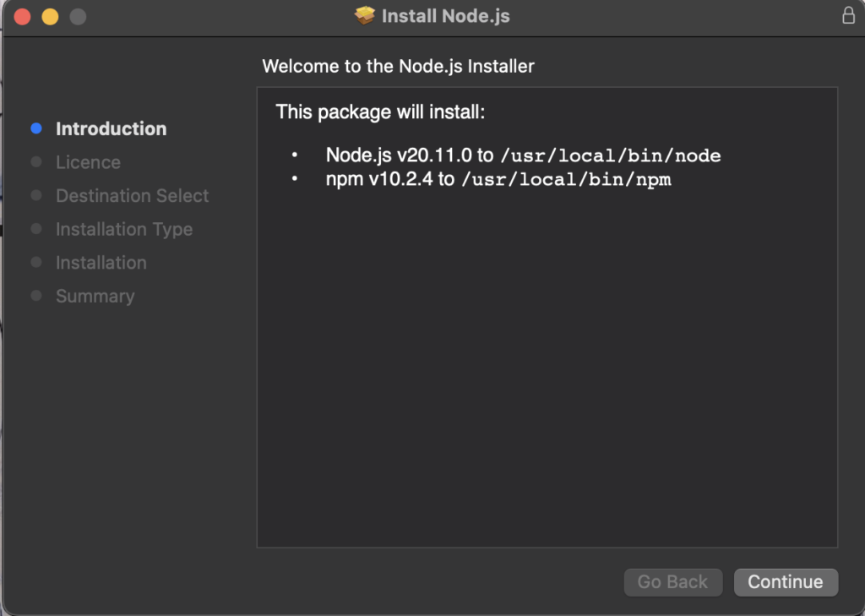Click the Node.js package icon in the title bar
Viewport: 865px width, 616px height.
(363, 14)
